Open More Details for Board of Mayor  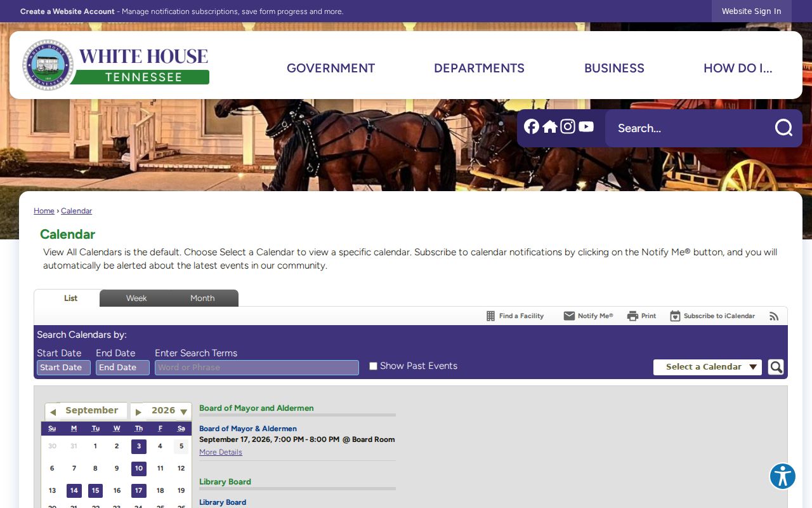(x=221, y=452)
